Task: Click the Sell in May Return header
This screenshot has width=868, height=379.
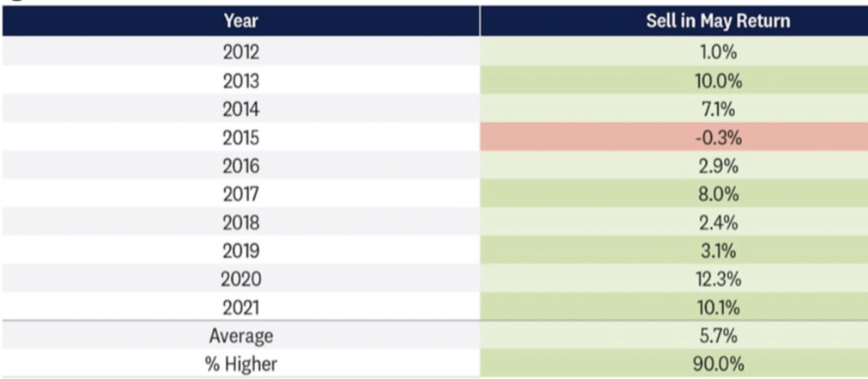Action: tap(718, 20)
